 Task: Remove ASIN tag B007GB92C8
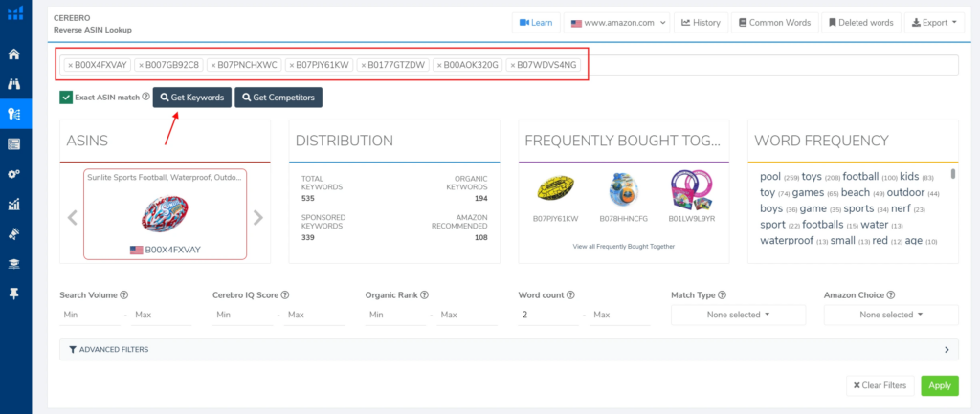(x=142, y=65)
